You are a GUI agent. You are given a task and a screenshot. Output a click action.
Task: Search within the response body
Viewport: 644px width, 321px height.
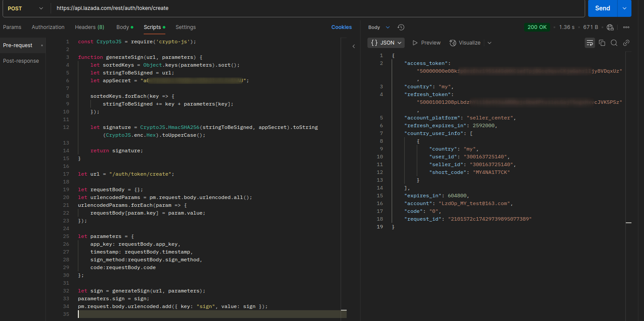(x=614, y=43)
